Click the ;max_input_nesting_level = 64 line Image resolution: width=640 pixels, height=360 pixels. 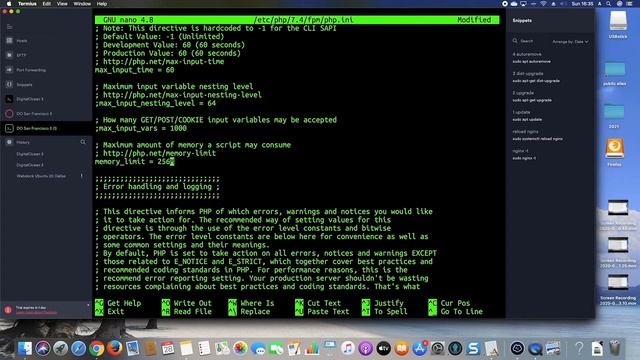point(156,103)
